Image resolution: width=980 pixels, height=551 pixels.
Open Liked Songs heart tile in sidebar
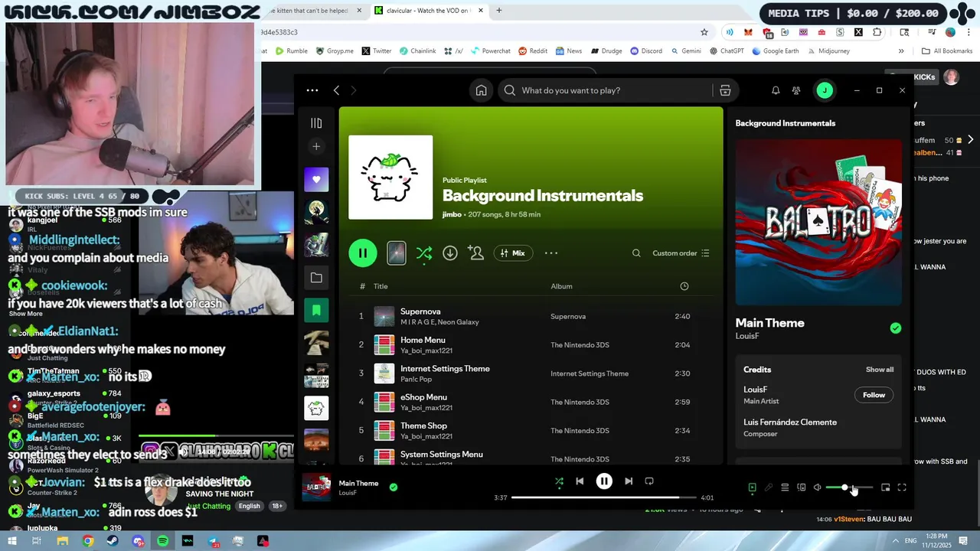click(x=316, y=180)
